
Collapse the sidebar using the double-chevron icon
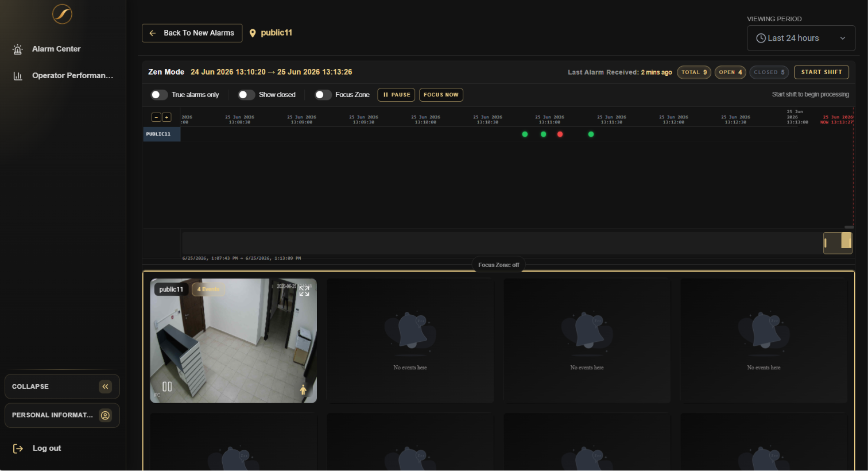point(105,387)
